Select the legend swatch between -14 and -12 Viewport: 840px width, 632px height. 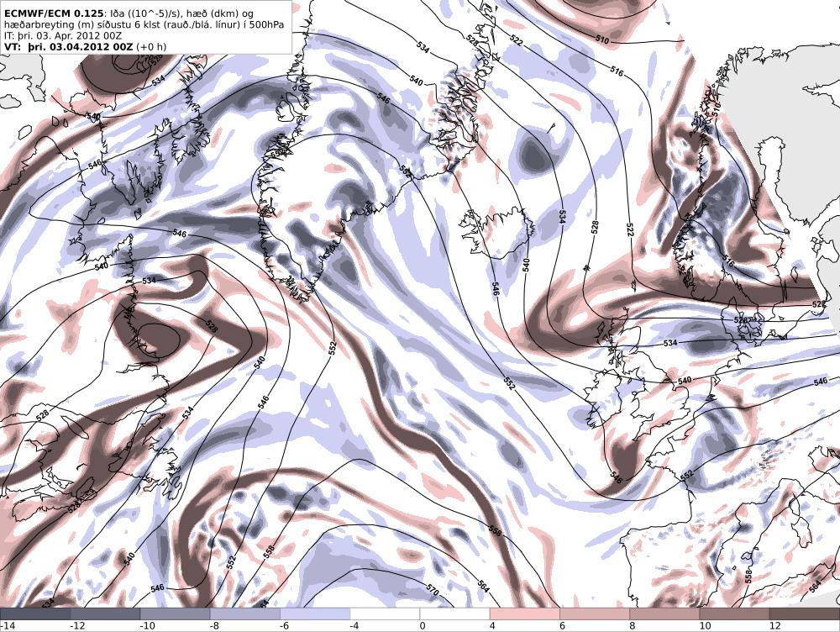click(34, 614)
